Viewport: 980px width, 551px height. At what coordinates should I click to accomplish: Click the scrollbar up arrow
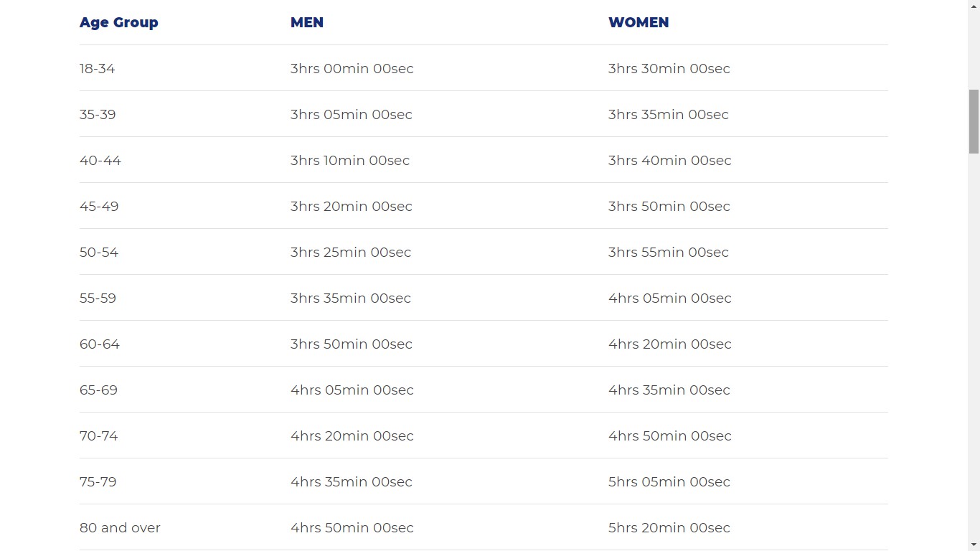pos(974,6)
